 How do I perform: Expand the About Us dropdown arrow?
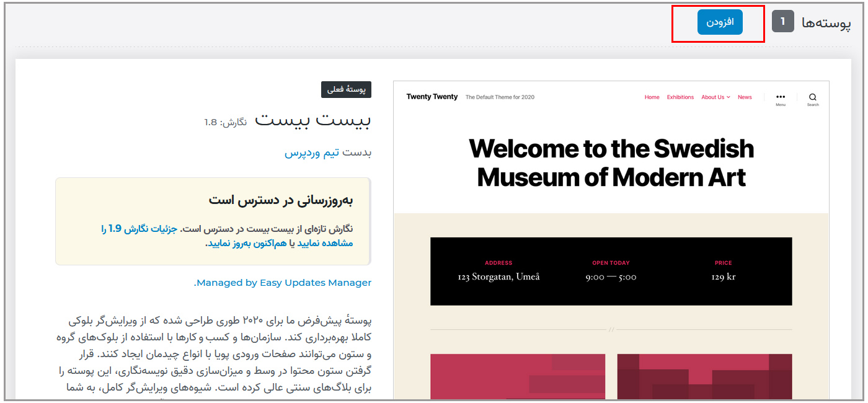pyautogui.click(x=728, y=97)
